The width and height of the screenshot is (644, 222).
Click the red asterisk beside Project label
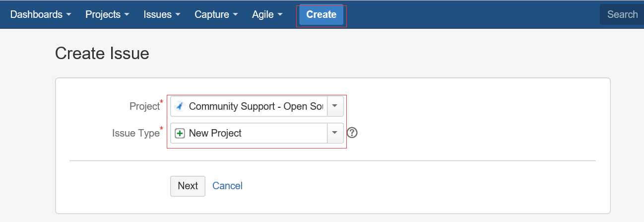pyautogui.click(x=161, y=102)
